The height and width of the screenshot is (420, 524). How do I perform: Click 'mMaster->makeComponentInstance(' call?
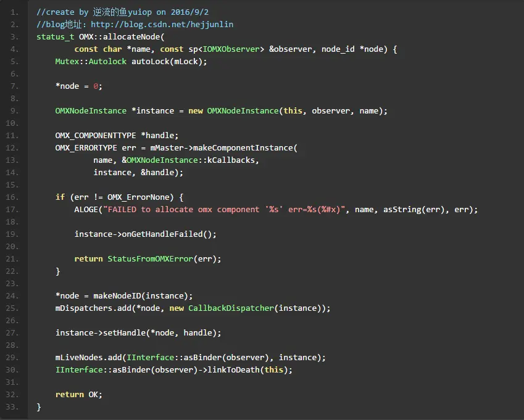tap(223, 148)
